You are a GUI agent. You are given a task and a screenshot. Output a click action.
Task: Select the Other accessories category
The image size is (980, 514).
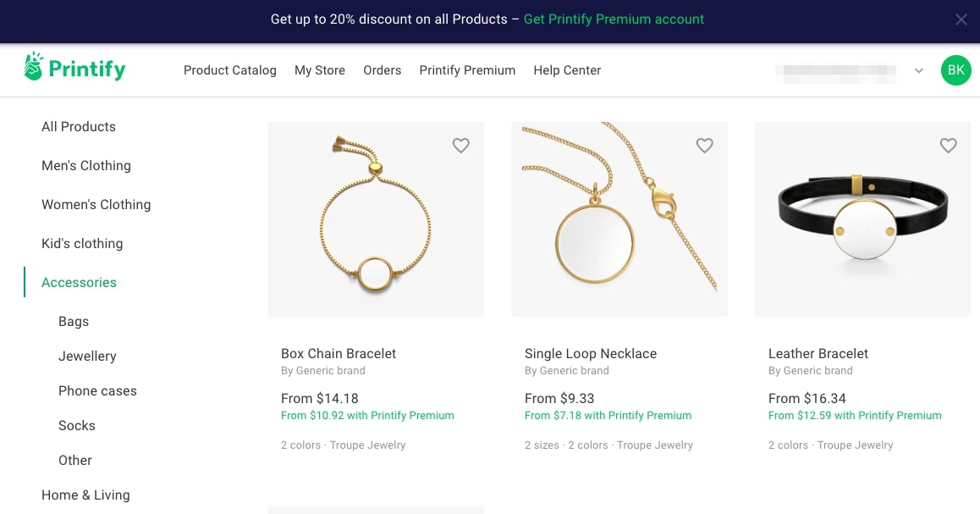coord(74,460)
